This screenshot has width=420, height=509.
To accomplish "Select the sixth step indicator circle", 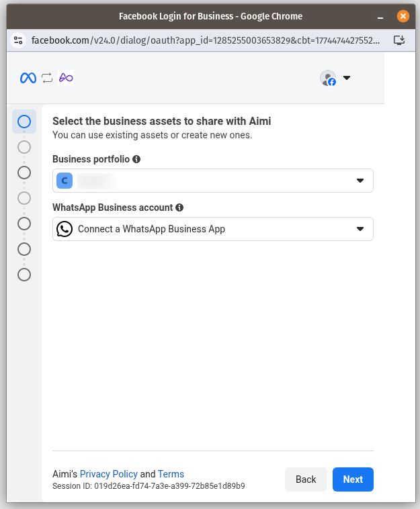I will click(24, 249).
